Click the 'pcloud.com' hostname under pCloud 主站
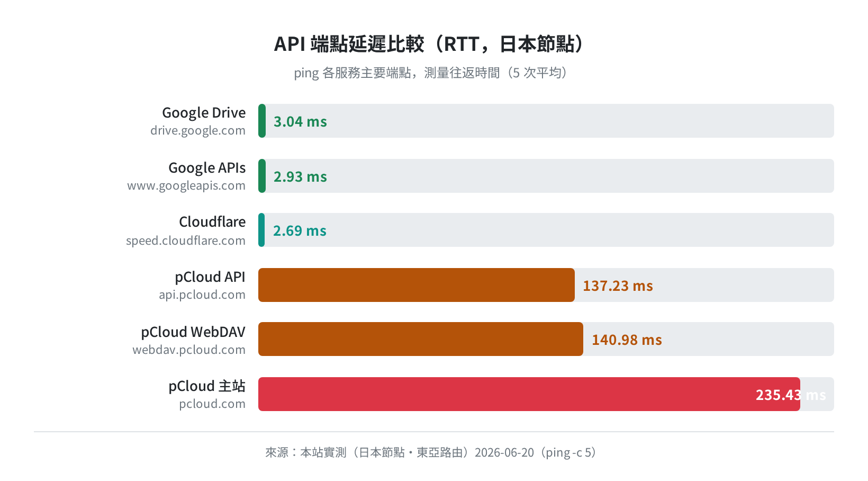The width and height of the screenshot is (868, 481). [x=212, y=404]
